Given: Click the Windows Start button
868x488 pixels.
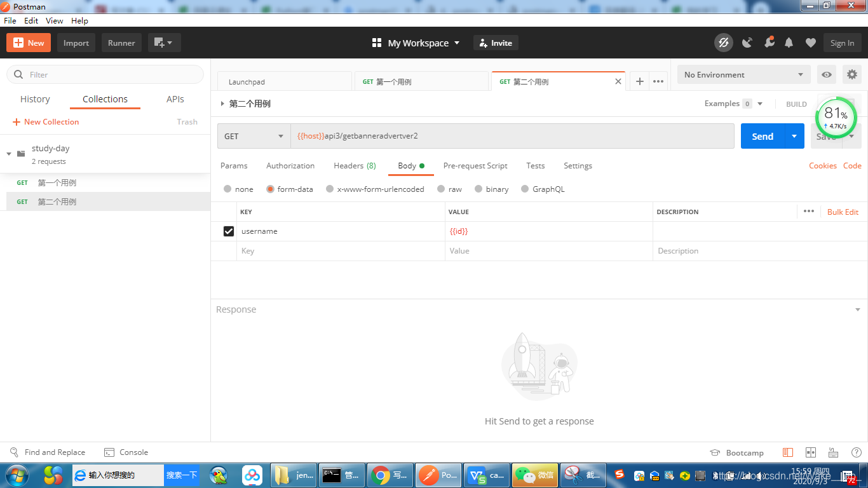Looking at the screenshot, I should point(17,475).
